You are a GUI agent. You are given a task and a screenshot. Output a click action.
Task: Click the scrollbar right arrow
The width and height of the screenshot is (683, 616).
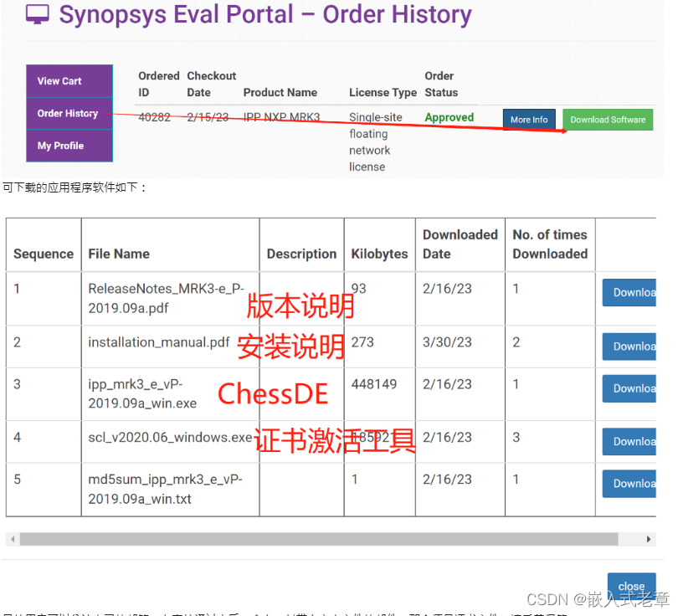click(649, 539)
